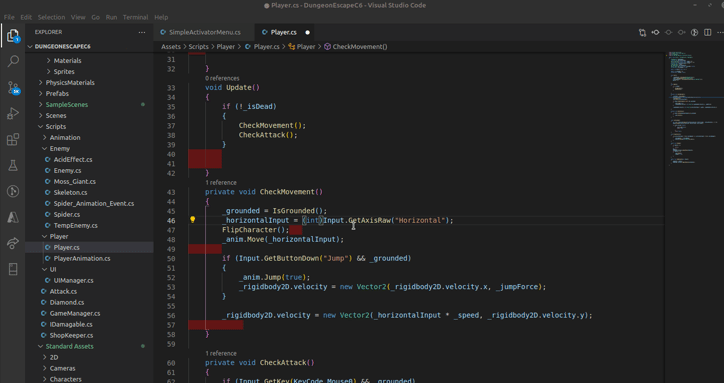Viewport: 724px width, 383px height.
Task: Close Player.cs tab via unsaved dot
Action: click(x=308, y=32)
